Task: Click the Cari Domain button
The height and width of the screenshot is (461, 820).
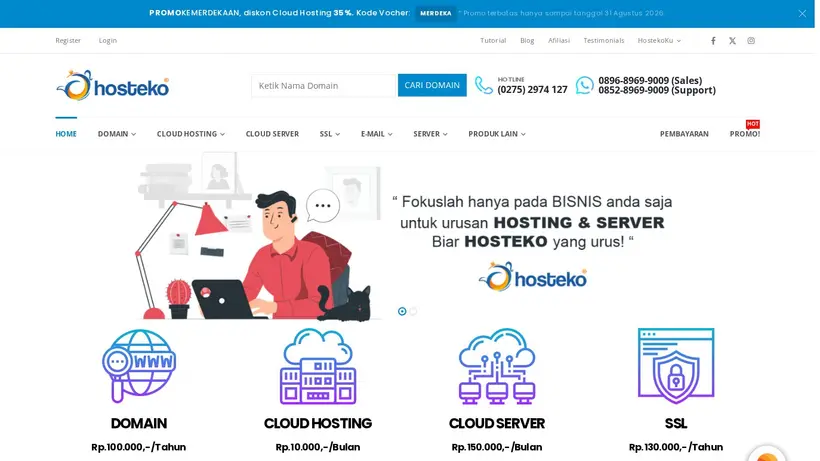Action: click(432, 85)
